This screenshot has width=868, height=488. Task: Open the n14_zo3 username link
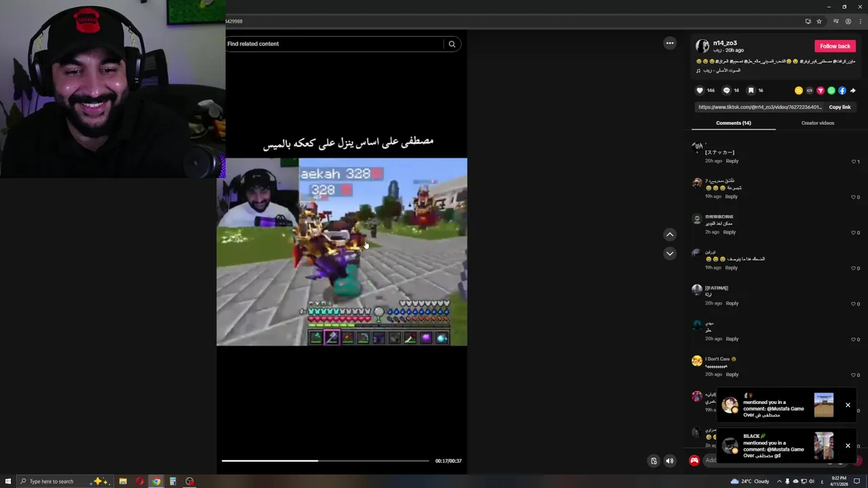(x=725, y=43)
